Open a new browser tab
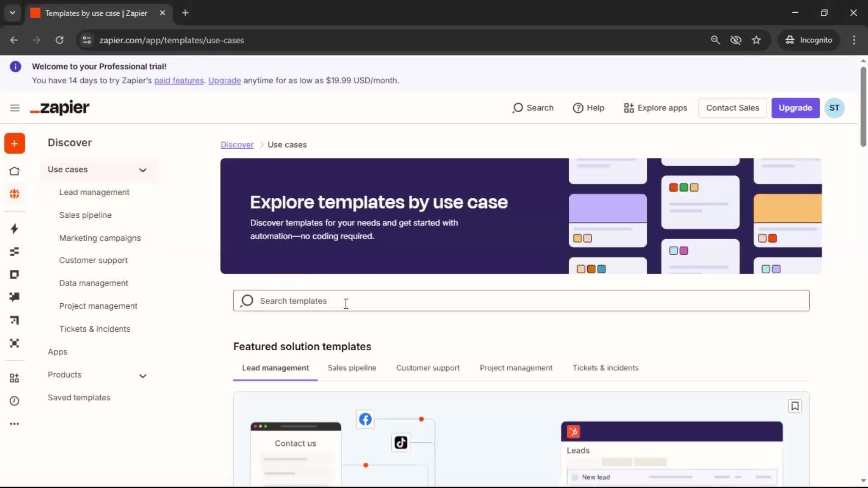 point(185,13)
